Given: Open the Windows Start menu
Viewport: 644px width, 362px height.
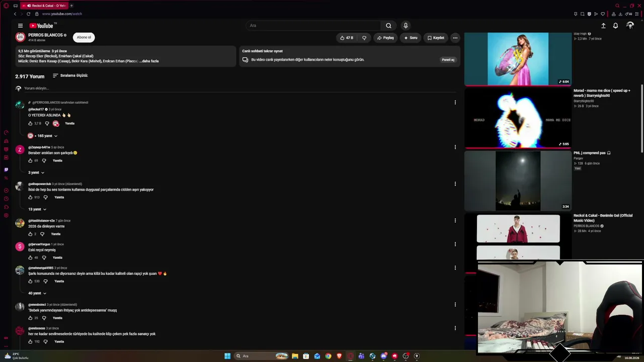Looking at the screenshot, I should click(227, 356).
